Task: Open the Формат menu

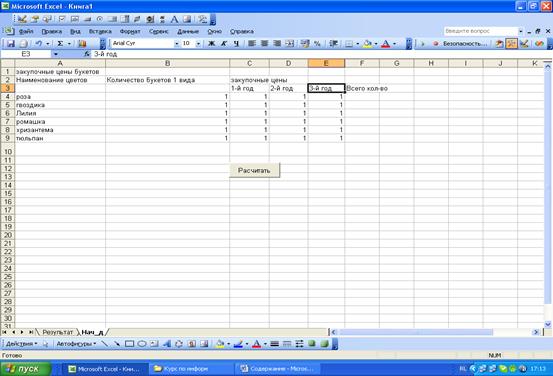Action: pyautogui.click(x=130, y=31)
